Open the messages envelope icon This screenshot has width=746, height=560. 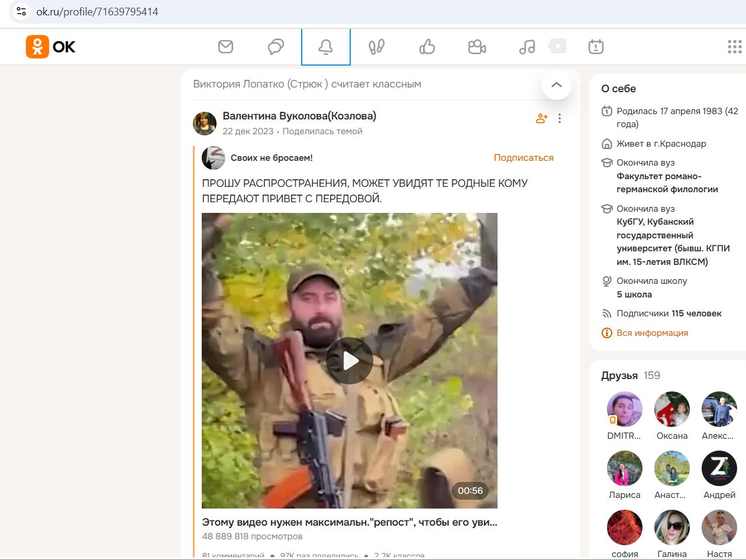point(225,47)
